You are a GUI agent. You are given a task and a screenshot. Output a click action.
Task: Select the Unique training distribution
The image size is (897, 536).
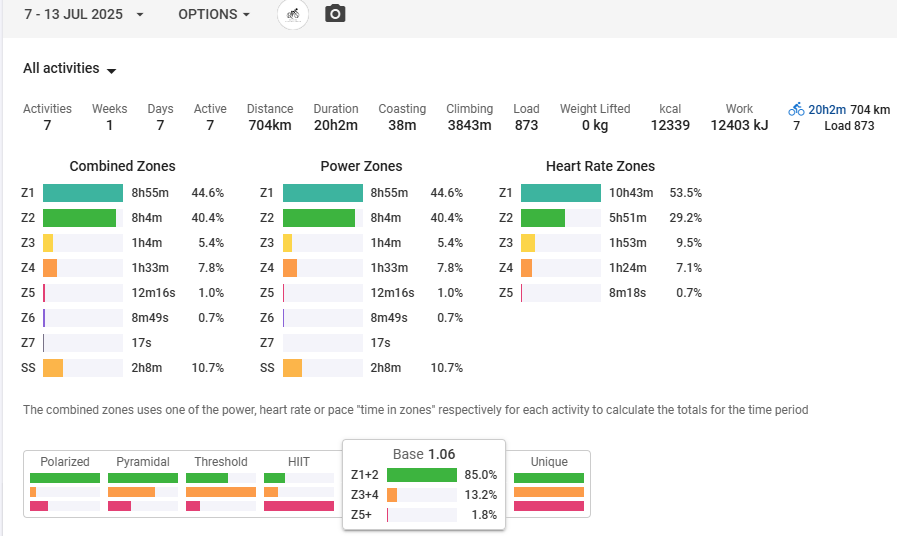549,483
